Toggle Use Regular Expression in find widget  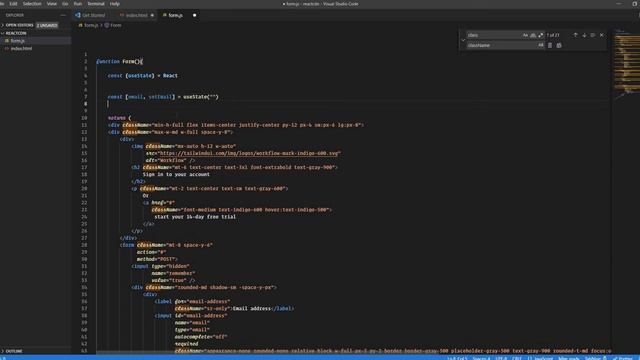click(x=541, y=35)
